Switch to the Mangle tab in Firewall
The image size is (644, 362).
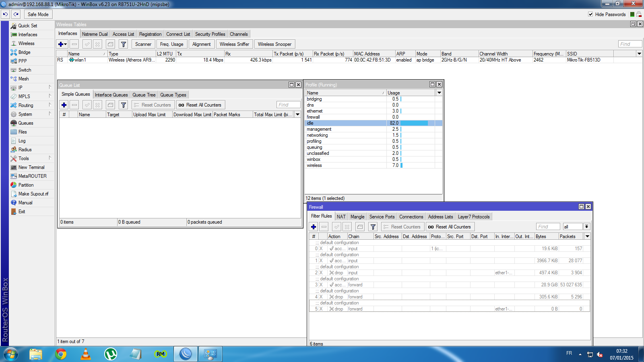(357, 217)
